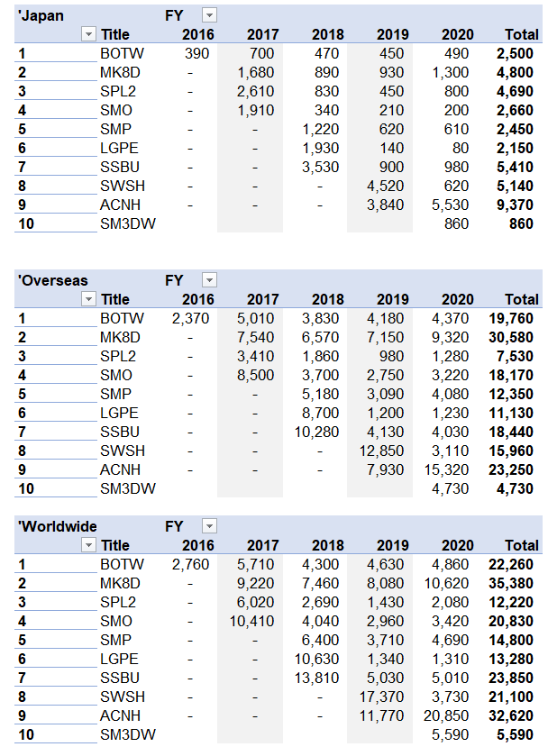Click the 2020 column header in Worldwide table
Image resolution: width=548 pixels, height=756 pixels.
[x=458, y=545]
